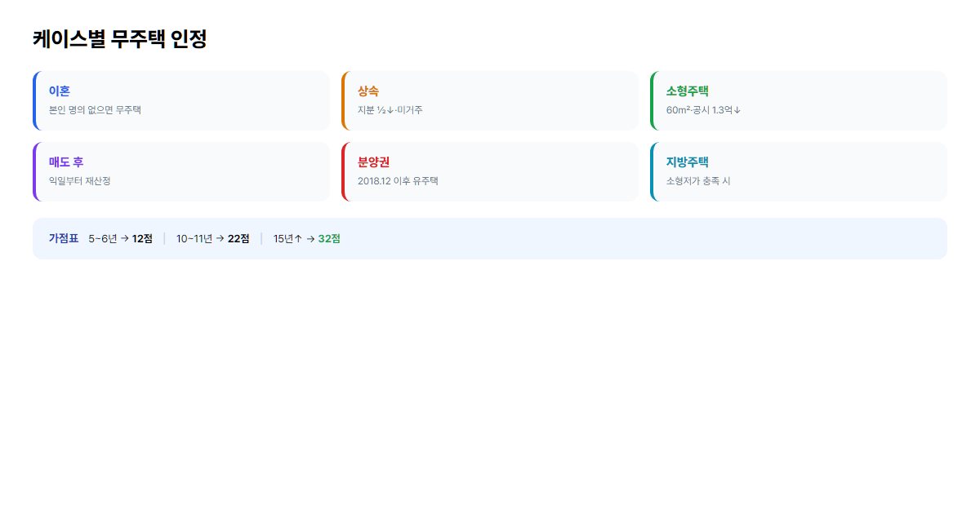Select the 분양권 card title

tap(373, 162)
